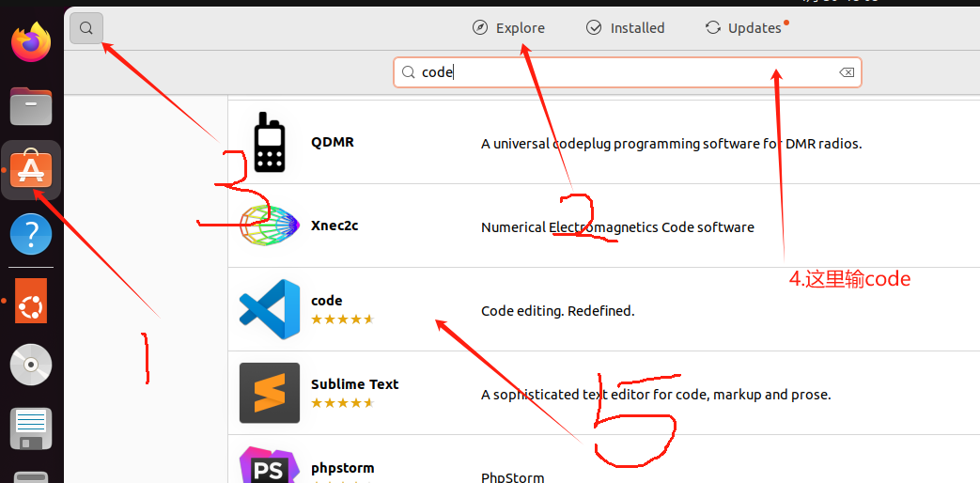Open the Updates tab
The image size is (980, 483).
[x=746, y=28]
